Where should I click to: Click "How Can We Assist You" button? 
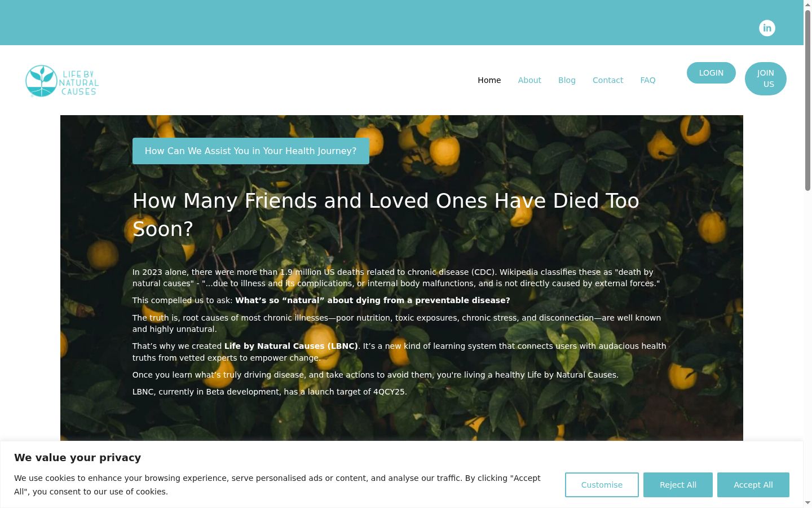tap(251, 151)
